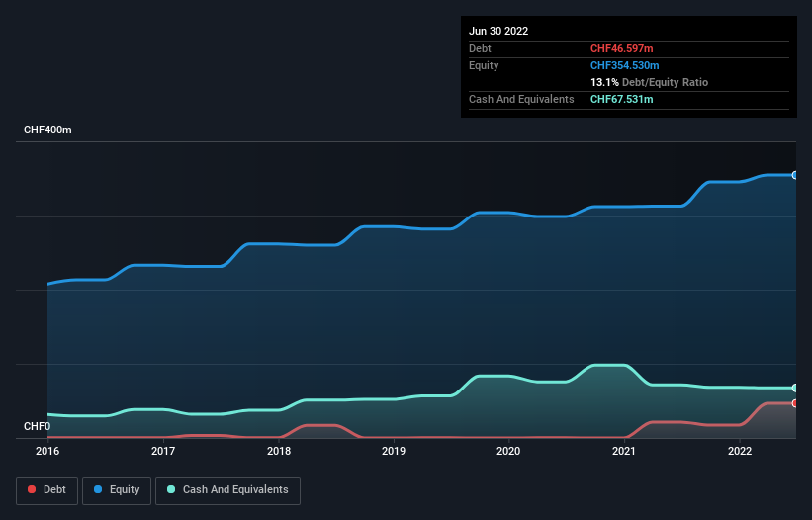Viewport: 812px width, 520px height.
Task: Click the Jun 30 2022 tooltip date
Action: (x=498, y=31)
